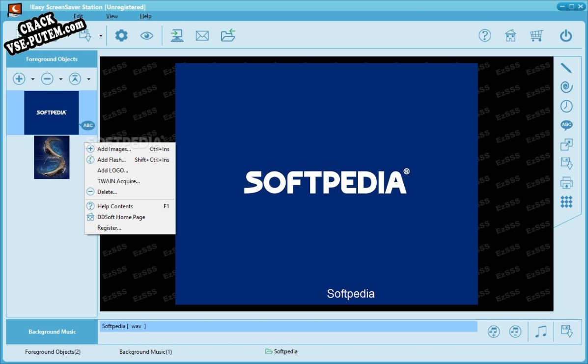Expand the dropdown next to the plus button
The width and height of the screenshot is (588, 364).
[32, 79]
